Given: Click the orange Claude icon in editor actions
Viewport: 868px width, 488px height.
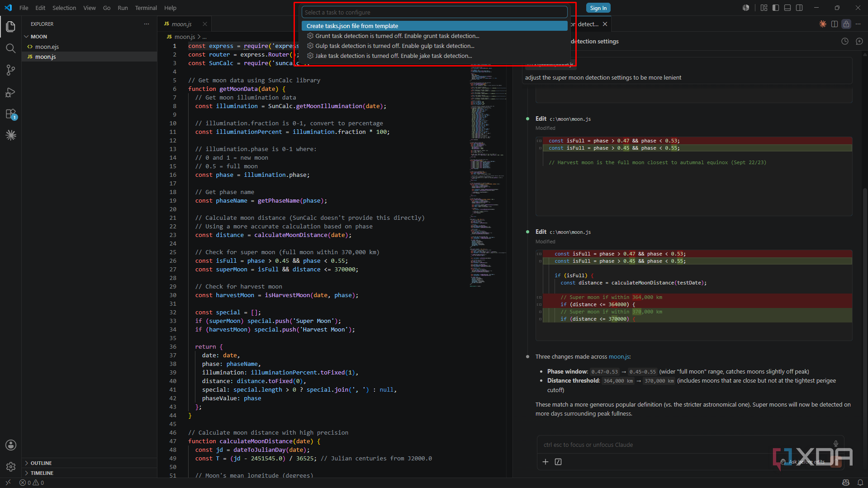Looking at the screenshot, I should 823,24.
